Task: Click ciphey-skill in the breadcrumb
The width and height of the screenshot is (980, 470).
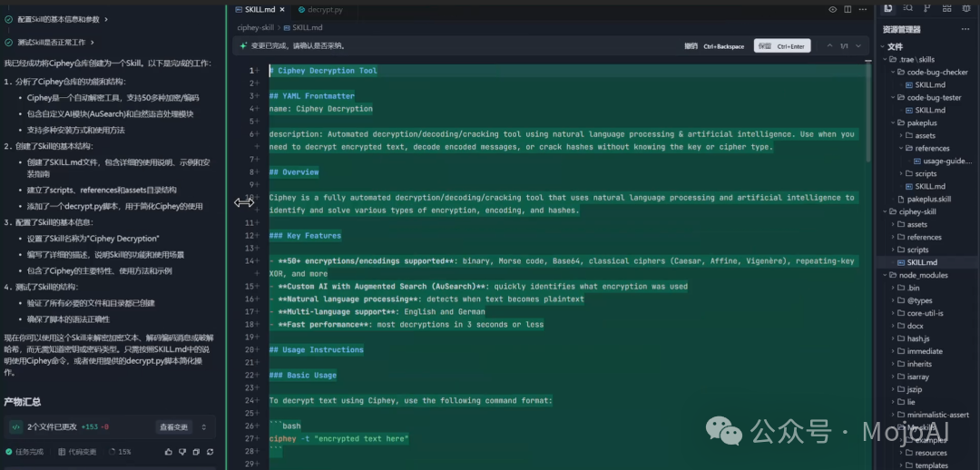Action: (256, 27)
